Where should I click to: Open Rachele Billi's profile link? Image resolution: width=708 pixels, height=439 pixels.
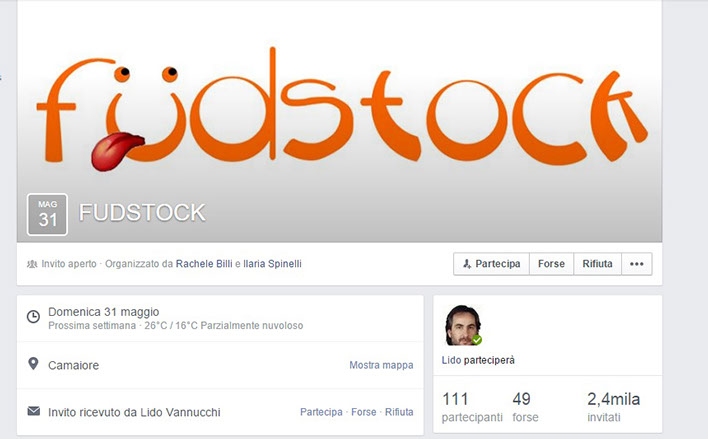click(x=204, y=264)
